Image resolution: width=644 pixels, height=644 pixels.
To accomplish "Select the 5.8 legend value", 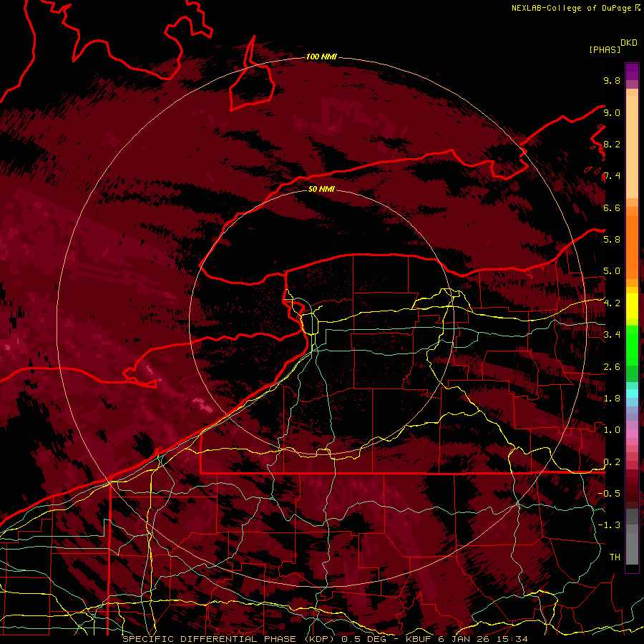I will click(x=612, y=240).
